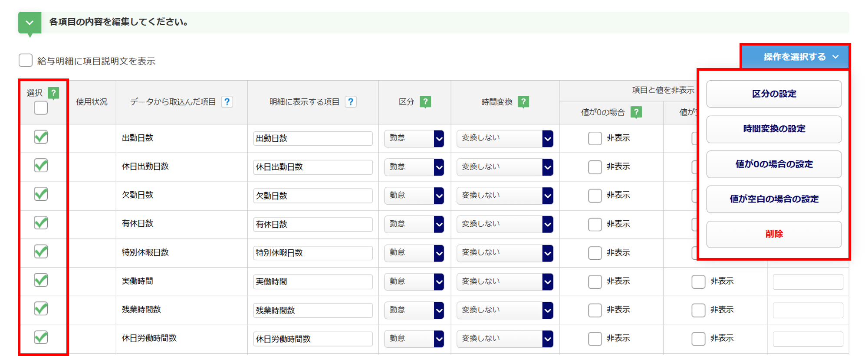Screen dimensions: 868x356
Task: Toggle the select-all checkbox in 選択 header
Action: pos(41,108)
